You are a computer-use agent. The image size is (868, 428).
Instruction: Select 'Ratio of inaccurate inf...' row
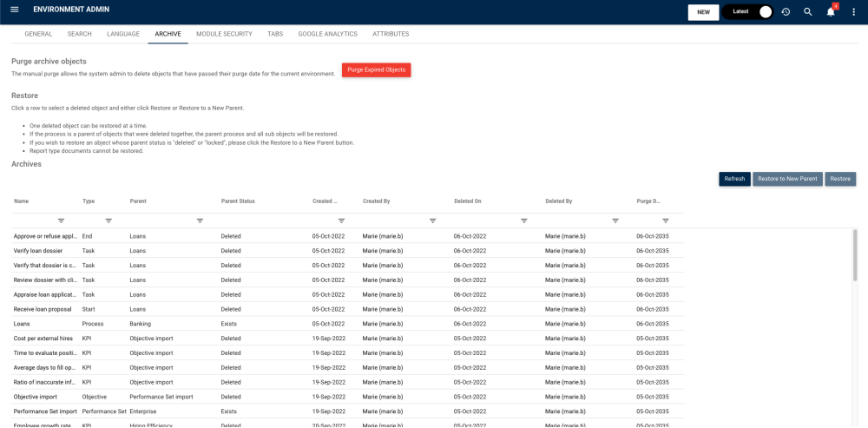(x=348, y=382)
